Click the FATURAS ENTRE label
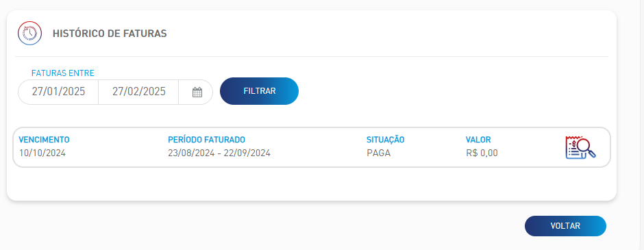Image resolution: width=644 pixels, height=250 pixels. pos(63,73)
